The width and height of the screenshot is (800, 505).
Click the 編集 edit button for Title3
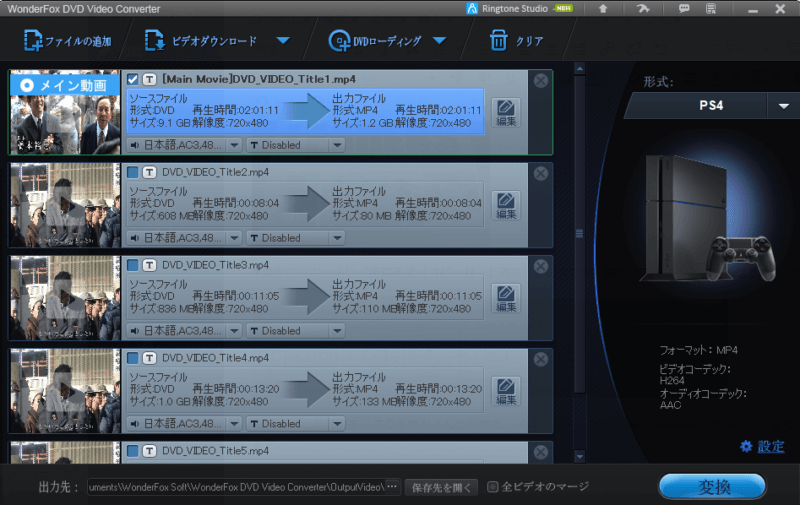tap(506, 298)
